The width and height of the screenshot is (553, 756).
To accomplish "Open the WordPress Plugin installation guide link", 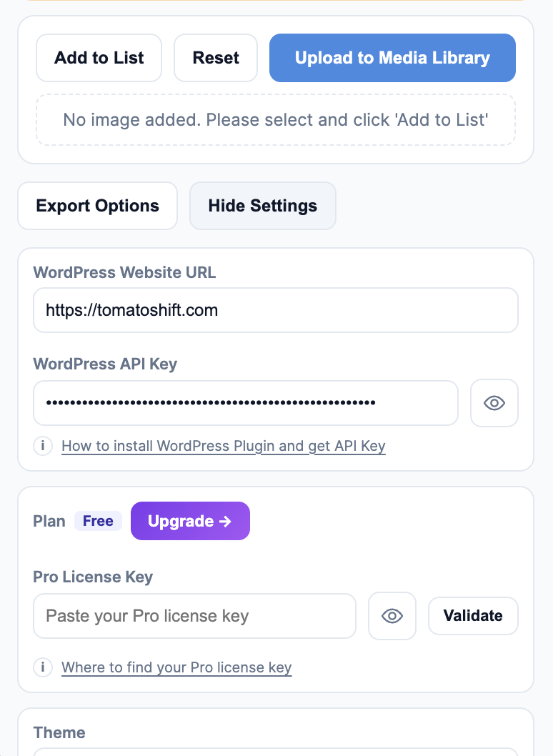I will pos(224,446).
